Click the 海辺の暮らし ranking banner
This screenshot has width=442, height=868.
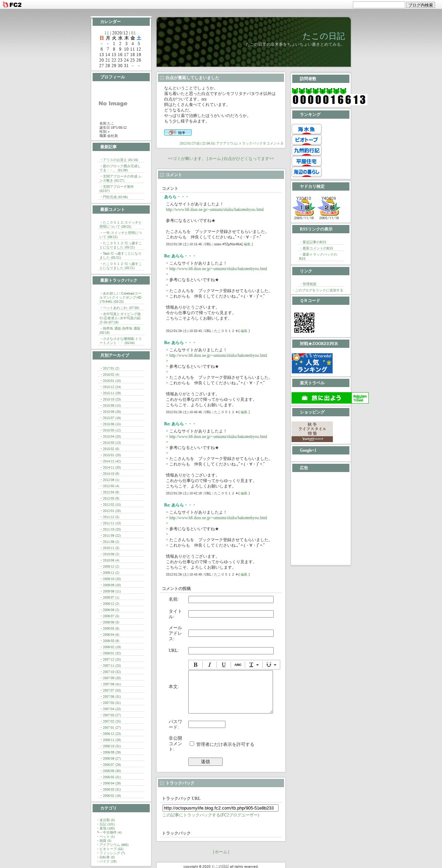[306, 172]
